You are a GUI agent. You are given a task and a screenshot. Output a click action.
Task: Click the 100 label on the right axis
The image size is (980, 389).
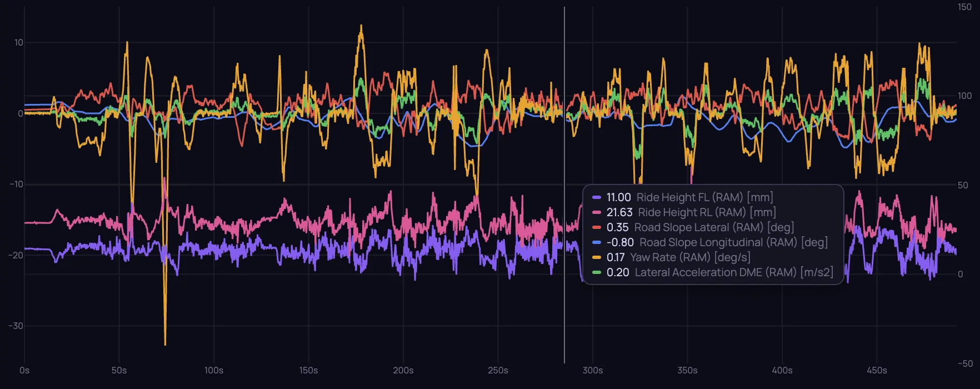pyautogui.click(x=965, y=96)
